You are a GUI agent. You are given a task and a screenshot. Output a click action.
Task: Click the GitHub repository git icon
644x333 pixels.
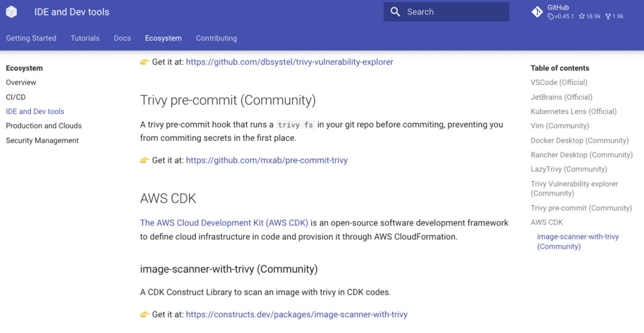(x=537, y=12)
